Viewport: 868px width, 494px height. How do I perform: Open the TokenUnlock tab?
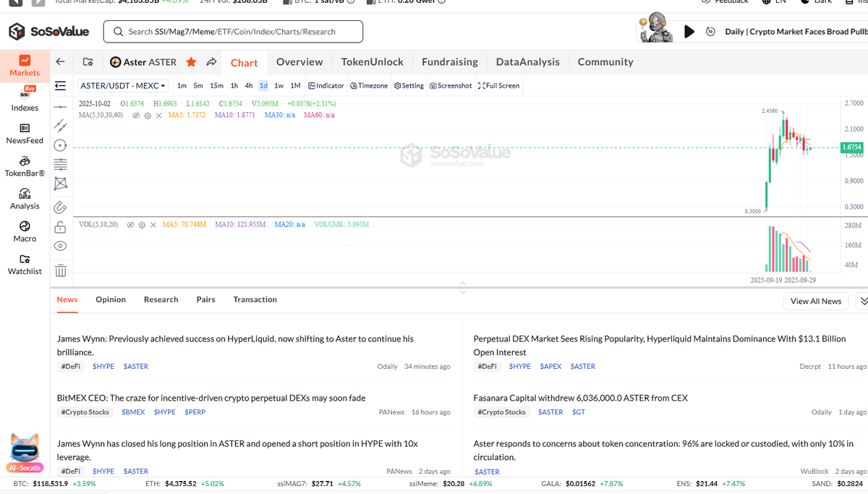point(373,62)
